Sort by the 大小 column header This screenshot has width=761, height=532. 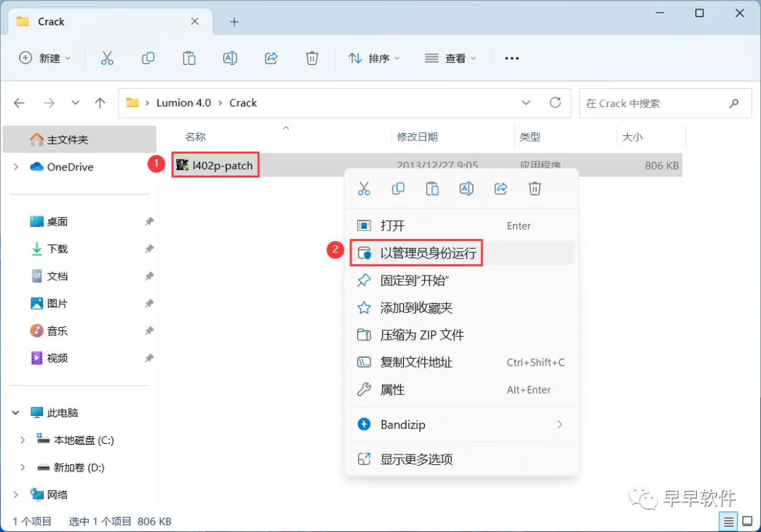pos(632,137)
